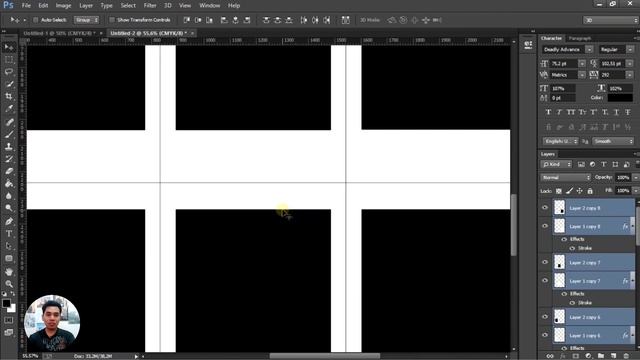This screenshot has height=360, width=640.
Task: Switch to the Untitled-1 document tab
Action: point(60,33)
